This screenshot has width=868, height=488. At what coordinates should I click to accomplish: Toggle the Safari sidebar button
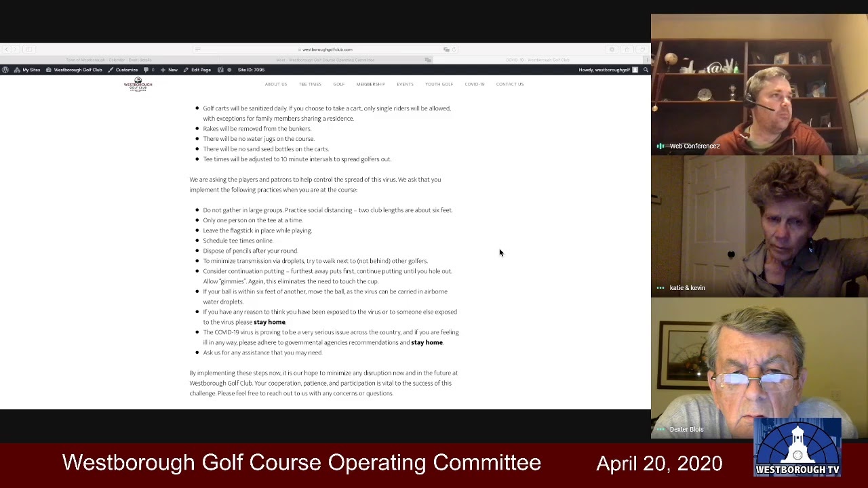pos(29,49)
